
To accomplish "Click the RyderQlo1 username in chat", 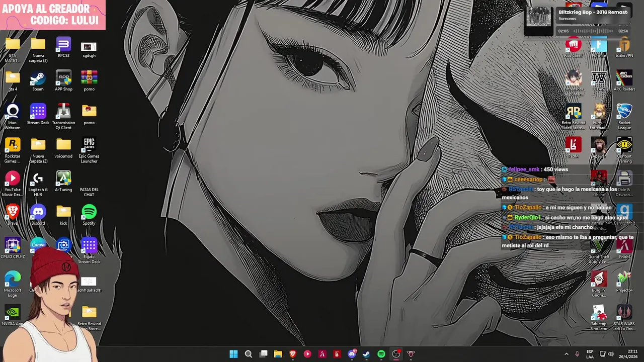I will tap(527, 217).
